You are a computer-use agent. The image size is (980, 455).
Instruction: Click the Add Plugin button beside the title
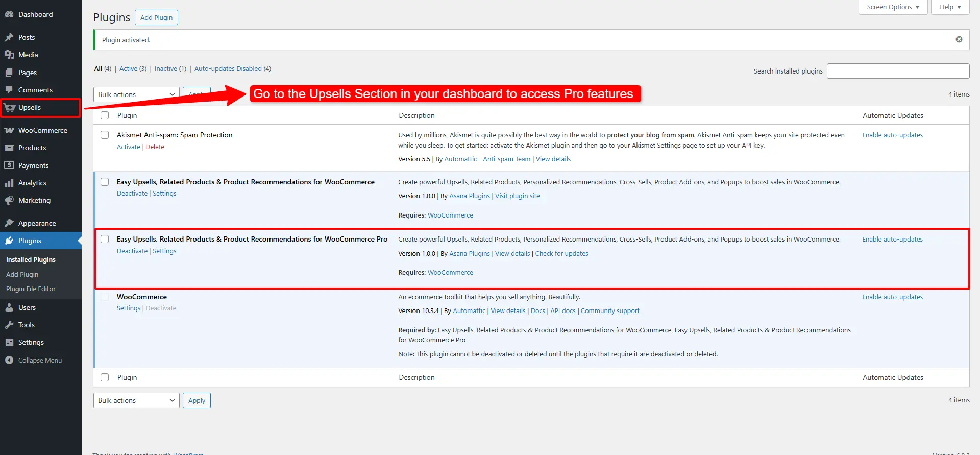tap(156, 17)
